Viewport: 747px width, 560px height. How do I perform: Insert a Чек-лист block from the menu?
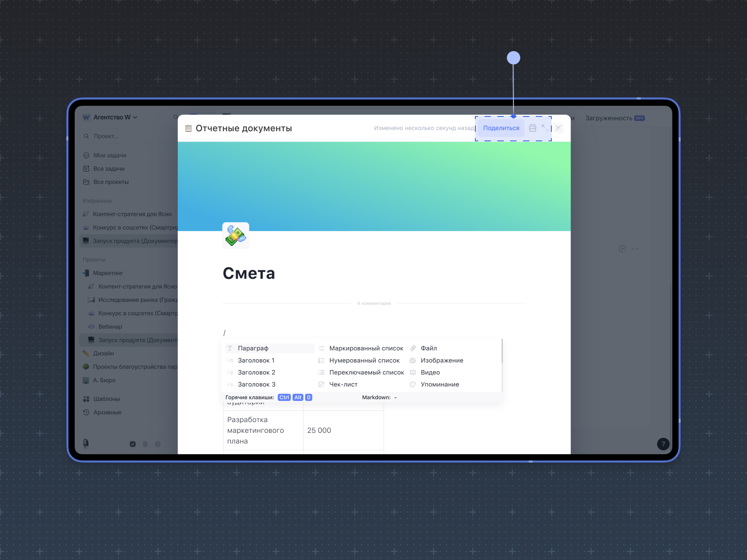[343, 384]
